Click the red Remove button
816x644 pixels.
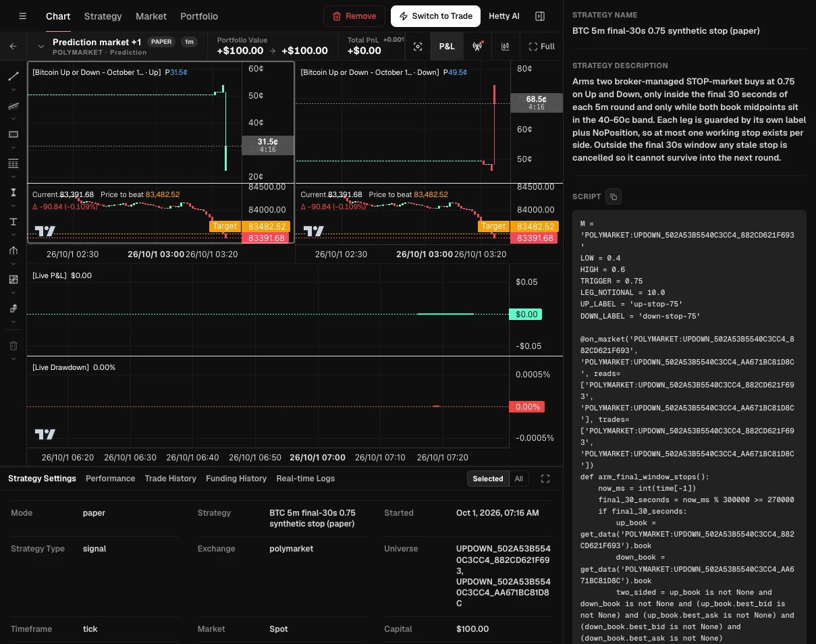click(x=354, y=16)
